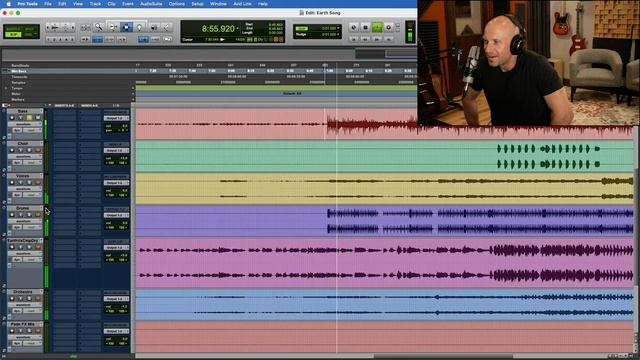Open the Clip menu
Screen dimensions: 640x360
(x=111, y=4)
